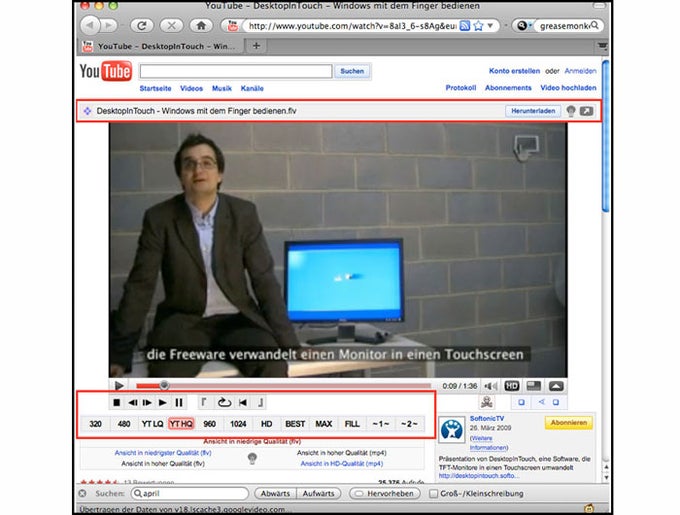Open the Kanäle navigation link
Screen dimensions: 680x515
[252, 88]
